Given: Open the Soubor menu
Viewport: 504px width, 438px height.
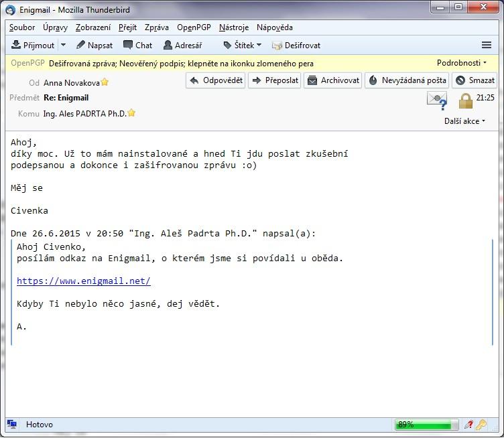Looking at the screenshot, I should [x=22, y=27].
